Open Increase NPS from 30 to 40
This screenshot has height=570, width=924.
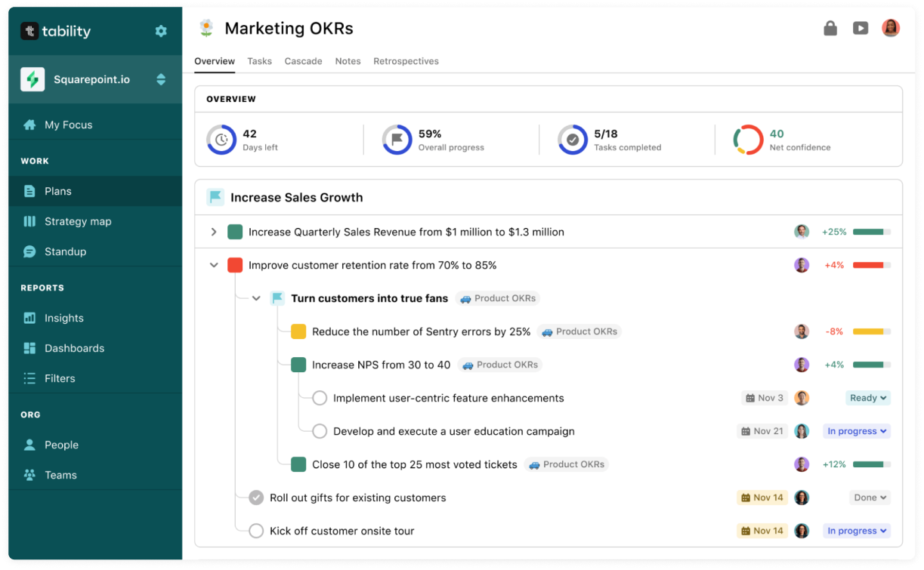381,365
